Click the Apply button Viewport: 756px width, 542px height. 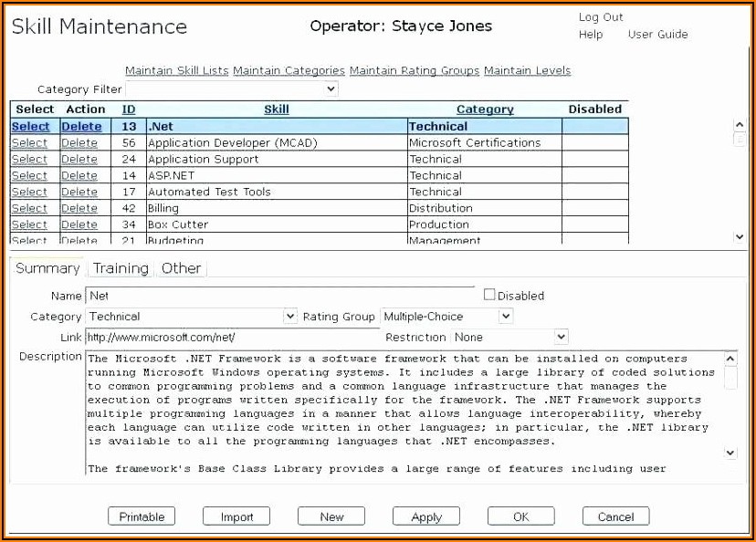pos(426,516)
